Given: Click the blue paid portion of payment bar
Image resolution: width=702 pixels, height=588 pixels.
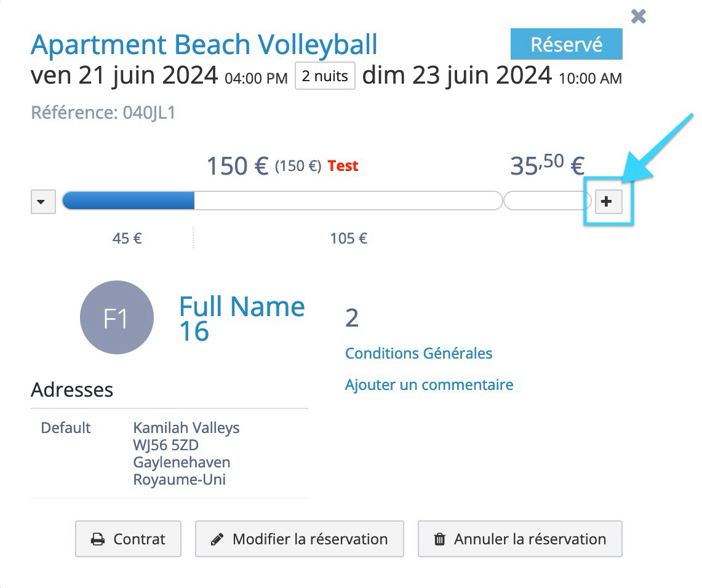Looking at the screenshot, I should [x=129, y=201].
